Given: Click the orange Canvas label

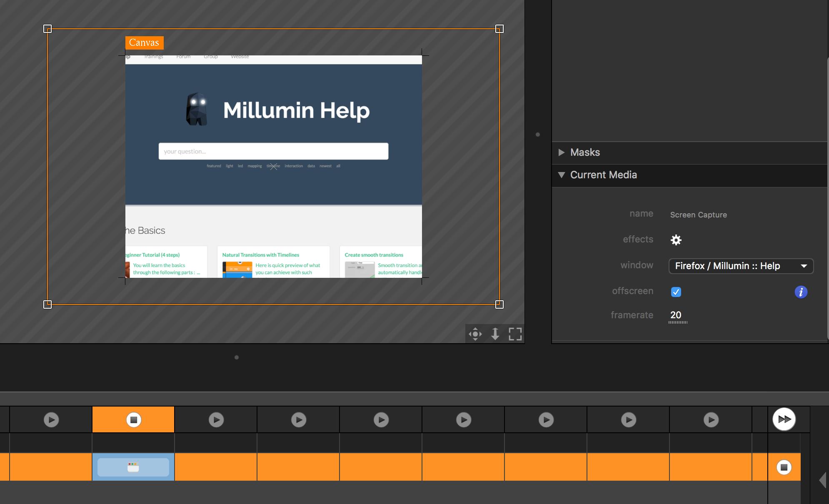Looking at the screenshot, I should pos(144,42).
